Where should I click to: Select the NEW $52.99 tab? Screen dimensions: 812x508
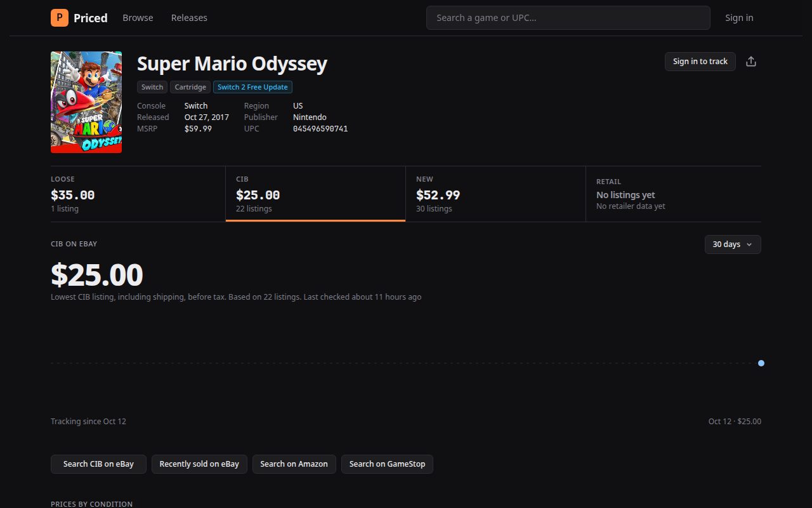point(495,194)
